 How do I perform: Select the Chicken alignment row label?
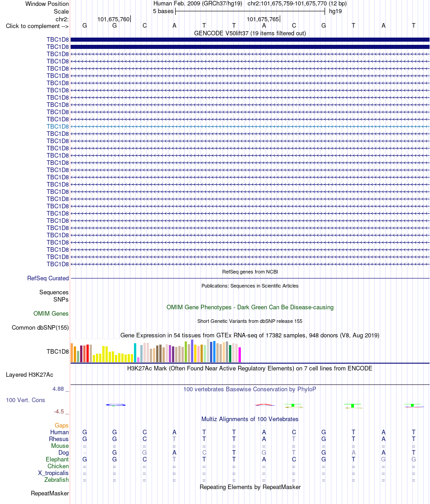pyautogui.click(x=58, y=466)
